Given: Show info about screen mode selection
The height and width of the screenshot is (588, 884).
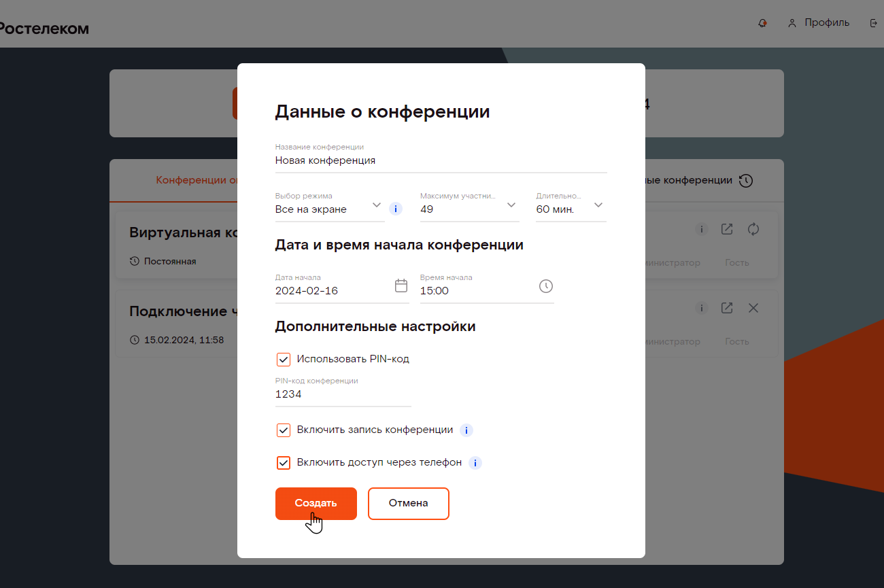Looking at the screenshot, I should (396, 209).
